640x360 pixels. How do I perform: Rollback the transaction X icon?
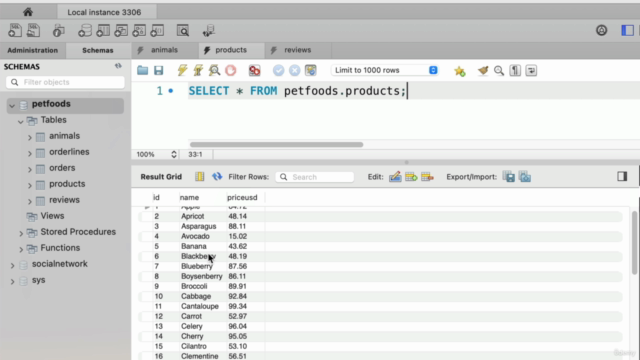click(x=294, y=70)
